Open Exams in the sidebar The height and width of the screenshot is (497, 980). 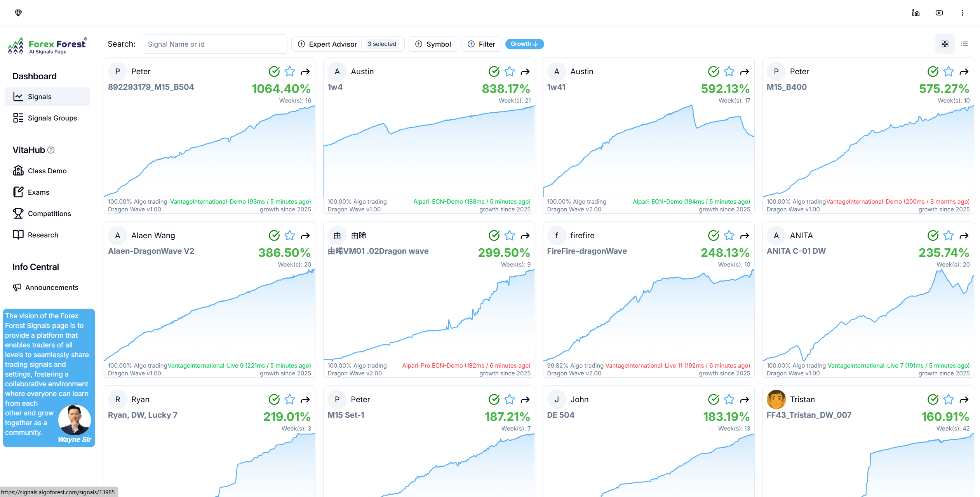pos(47,192)
